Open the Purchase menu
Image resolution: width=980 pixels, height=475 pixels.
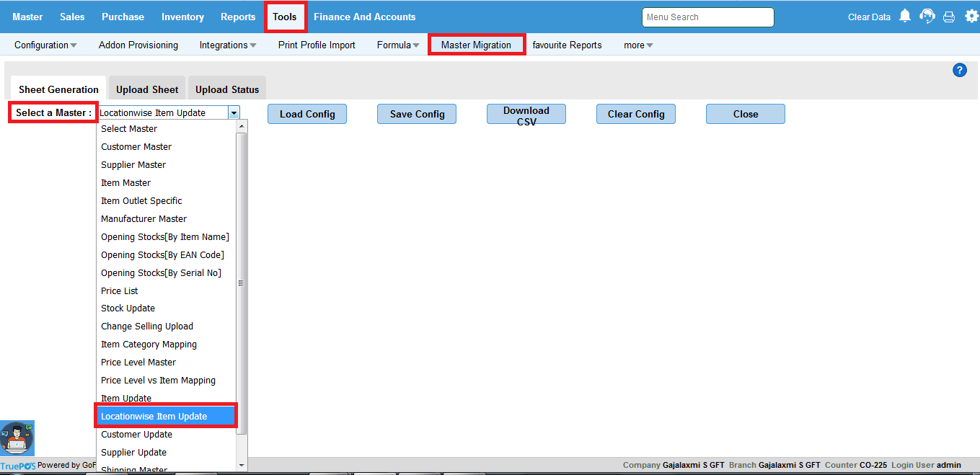point(123,17)
